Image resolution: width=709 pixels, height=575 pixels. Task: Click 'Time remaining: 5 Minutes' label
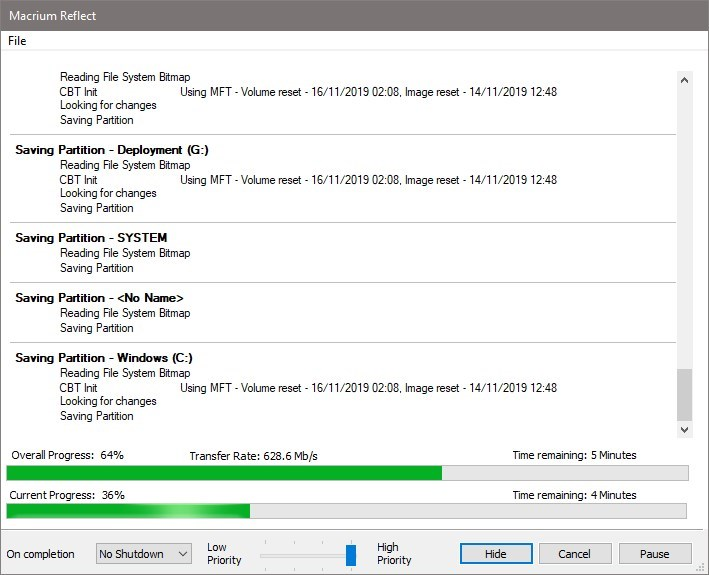pos(574,455)
